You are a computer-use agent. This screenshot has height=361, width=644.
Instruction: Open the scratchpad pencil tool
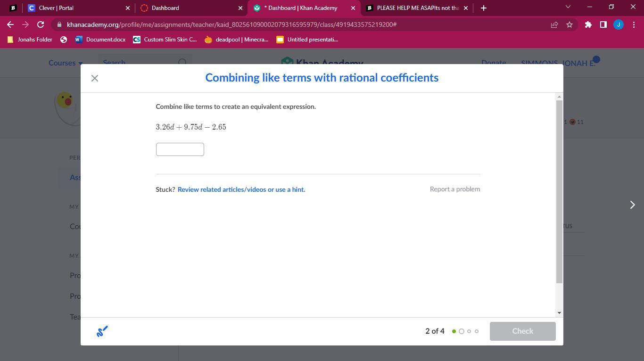pyautogui.click(x=102, y=331)
